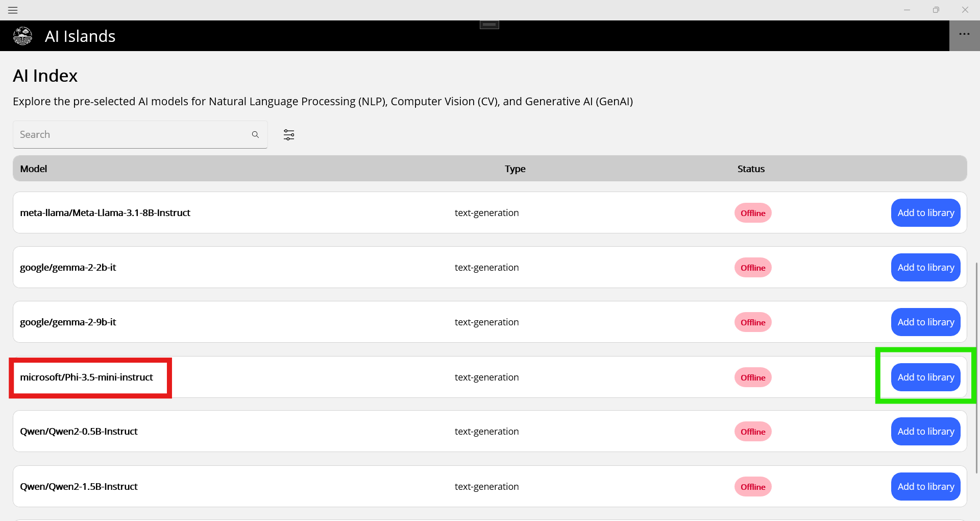The image size is (980, 521).
Task: Click the Status column header
Action: click(751, 169)
